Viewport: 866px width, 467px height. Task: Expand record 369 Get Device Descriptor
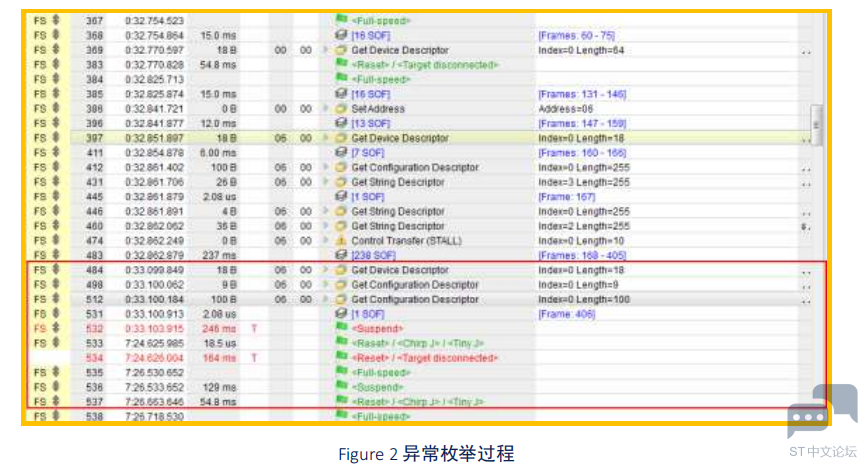325,50
